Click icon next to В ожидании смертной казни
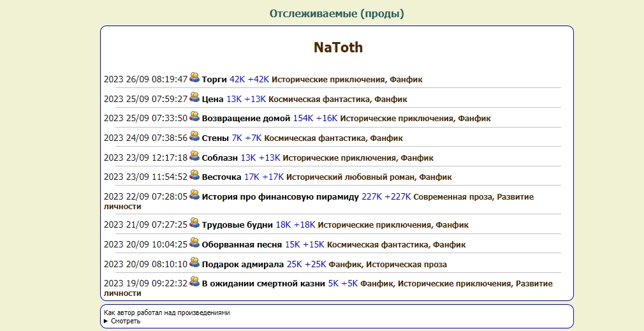Viewport: 644px width, 331px height. click(194, 281)
